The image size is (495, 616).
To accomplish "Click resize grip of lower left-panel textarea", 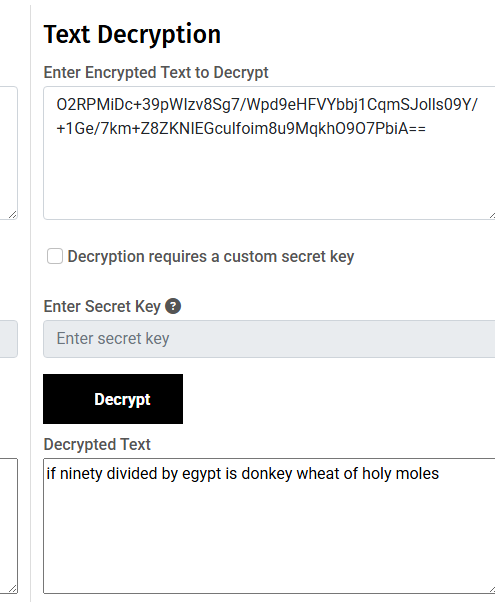I will pos(13,588).
